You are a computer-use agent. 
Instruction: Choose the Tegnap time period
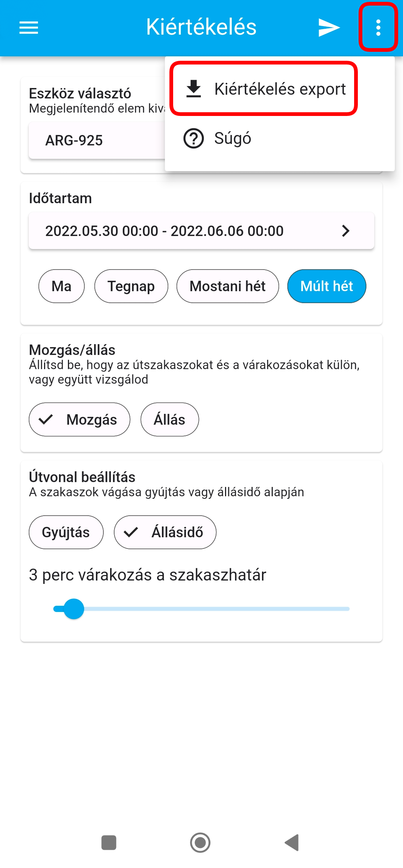(131, 286)
